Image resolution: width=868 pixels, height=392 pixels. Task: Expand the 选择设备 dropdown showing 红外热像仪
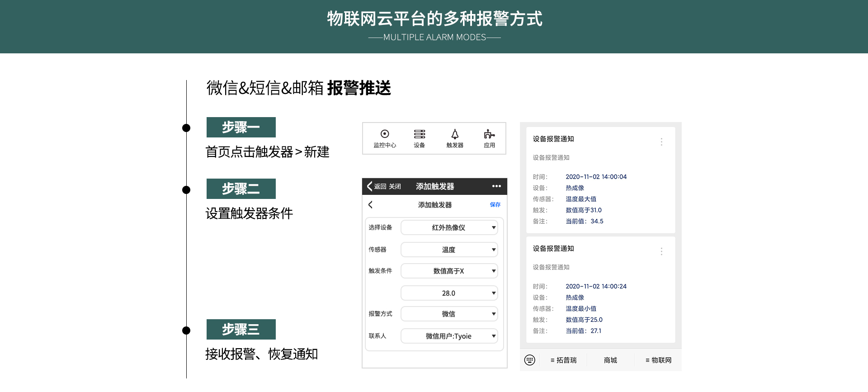[x=449, y=227]
